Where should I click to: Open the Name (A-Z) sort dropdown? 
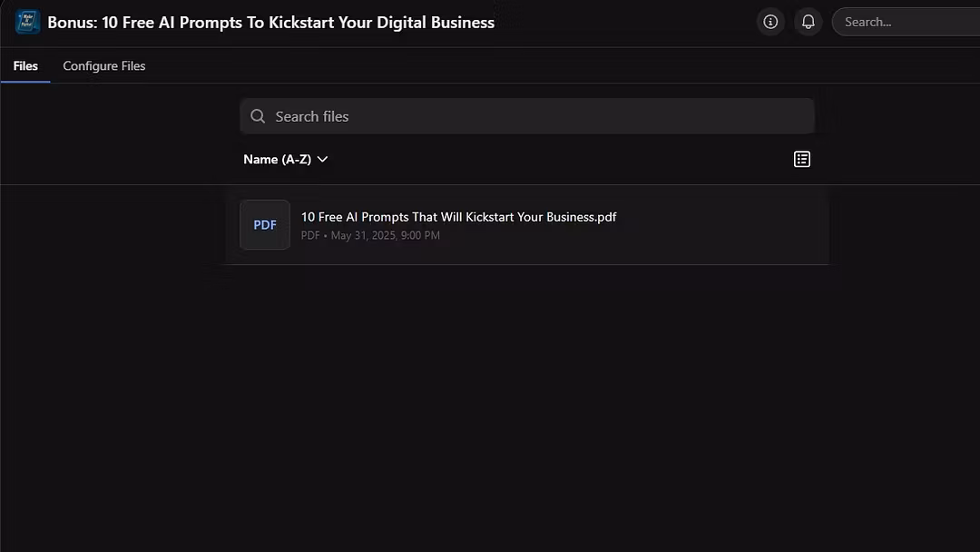tap(286, 160)
